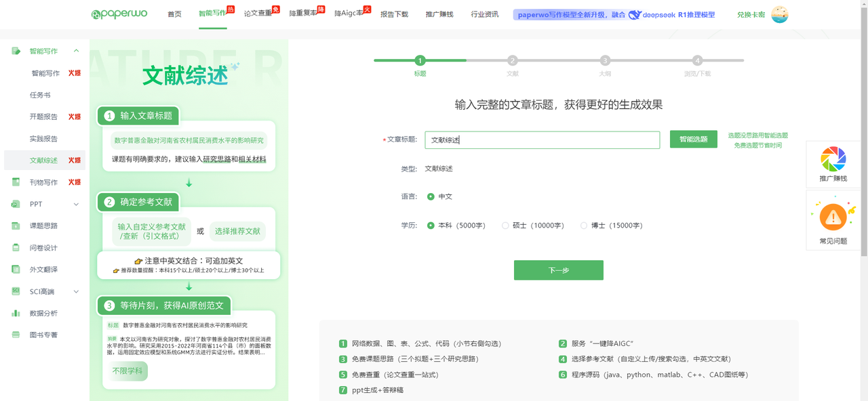Viewport: 868px width, 401px height.
Task: Select the 硕士（10000字） radio option
Action: pyautogui.click(x=505, y=226)
